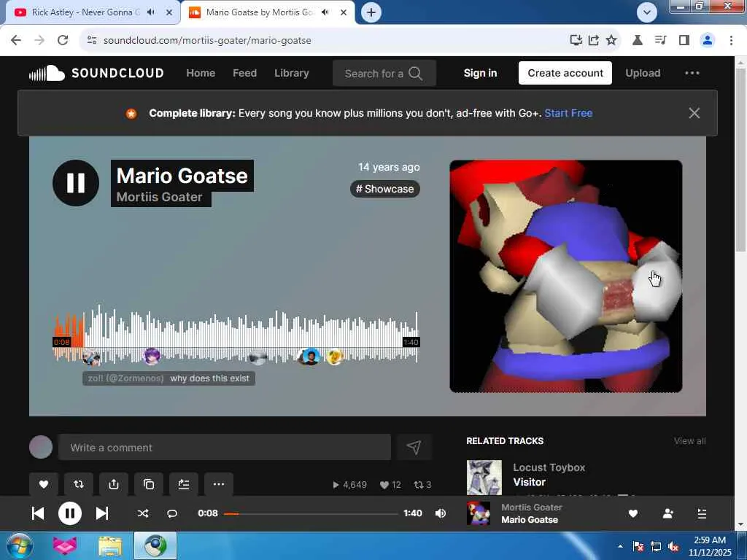Install app via the address bar icon
Viewport: 747px width, 560px height.
point(576,41)
